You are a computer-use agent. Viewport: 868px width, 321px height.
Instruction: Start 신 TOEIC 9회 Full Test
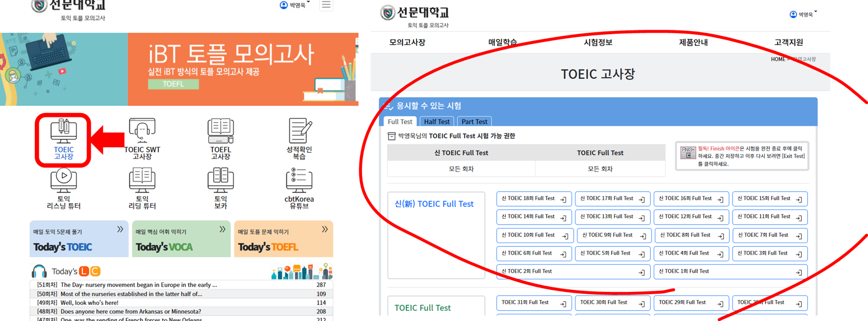614,236
